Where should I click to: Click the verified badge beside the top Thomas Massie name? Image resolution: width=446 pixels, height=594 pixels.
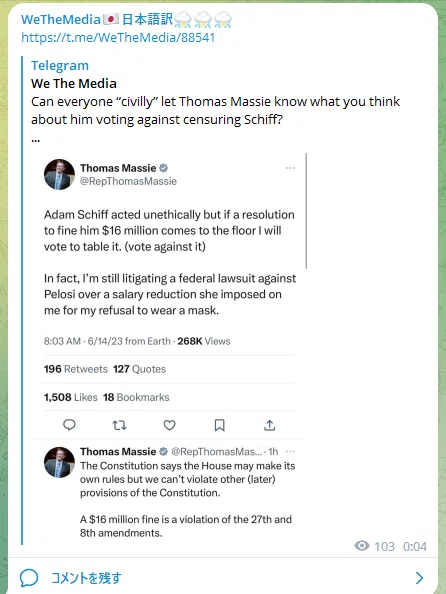163,168
